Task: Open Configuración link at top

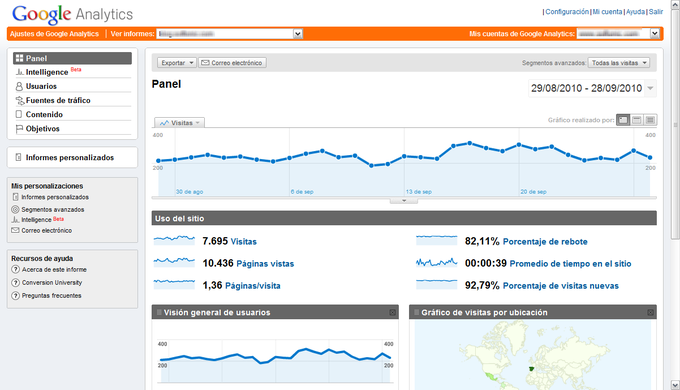Action: (567, 12)
